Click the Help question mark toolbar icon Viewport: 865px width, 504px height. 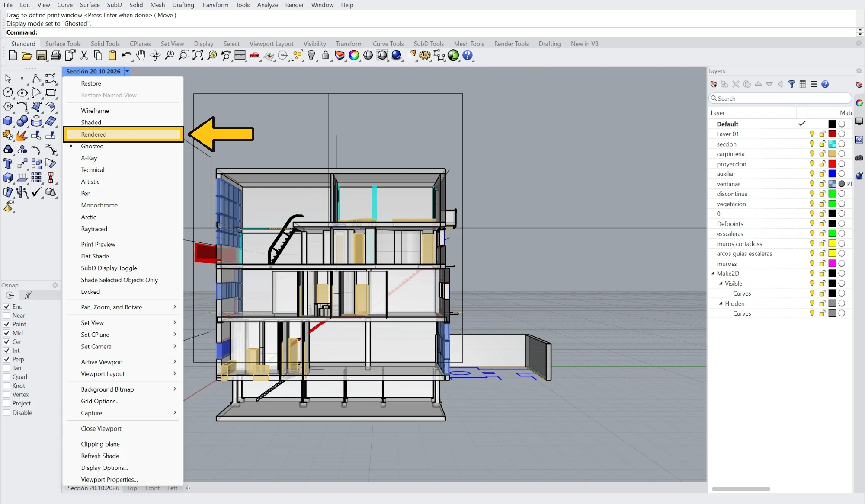pos(468,55)
